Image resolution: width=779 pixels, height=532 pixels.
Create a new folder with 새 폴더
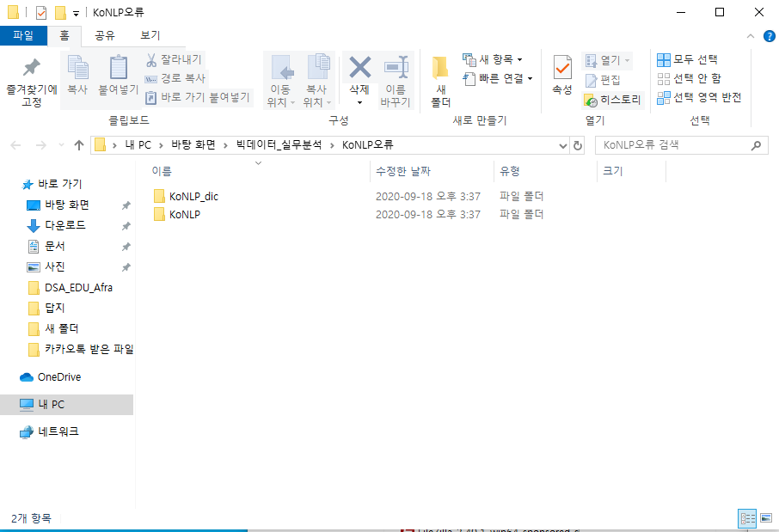(x=440, y=81)
